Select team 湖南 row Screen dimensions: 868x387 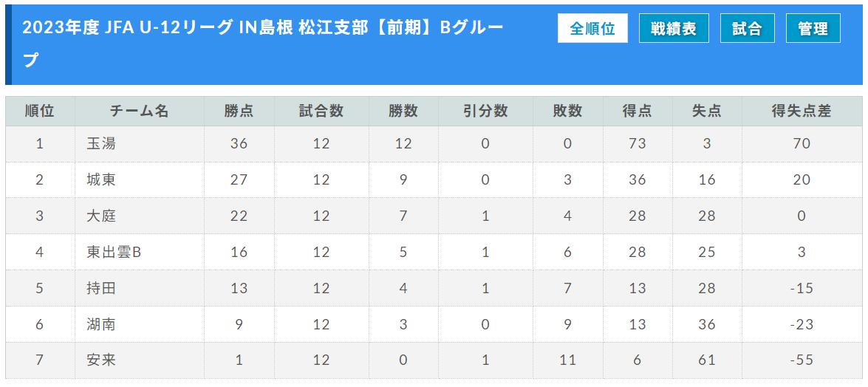434,324
